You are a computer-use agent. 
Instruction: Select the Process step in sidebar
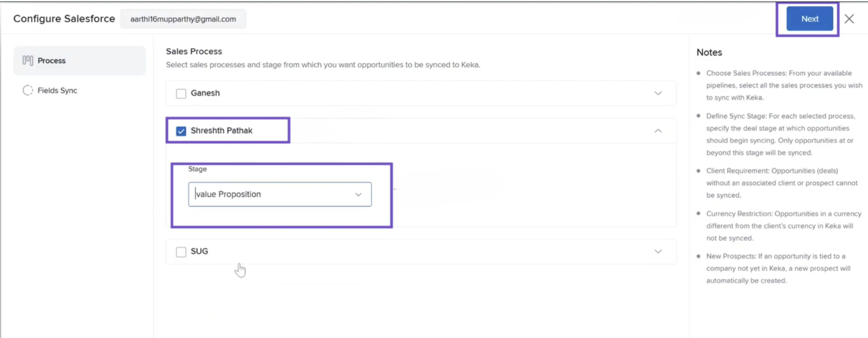click(52, 61)
